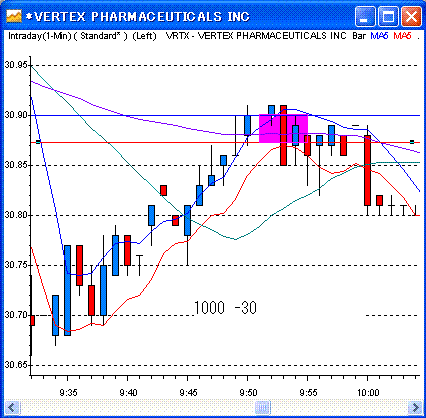Click the left scroll arrow of the horizontal scrollbar
This screenshot has width=426, height=418.
pos(12,407)
